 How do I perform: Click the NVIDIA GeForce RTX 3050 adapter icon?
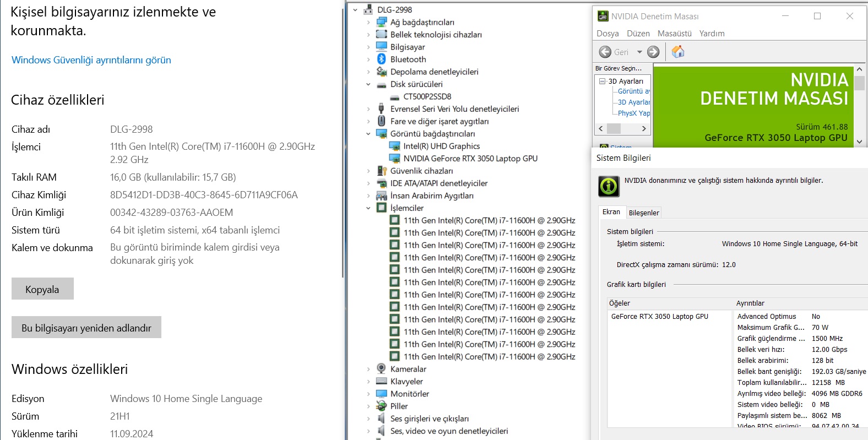click(x=394, y=158)
